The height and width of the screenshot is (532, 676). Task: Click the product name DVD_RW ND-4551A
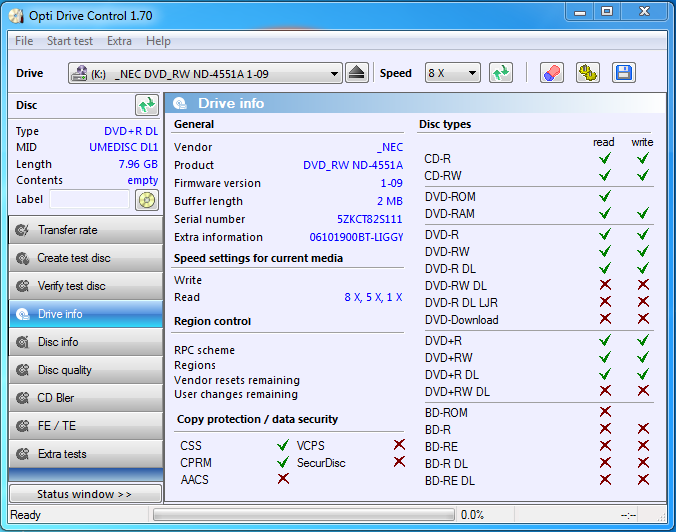[x=353, y=165]
